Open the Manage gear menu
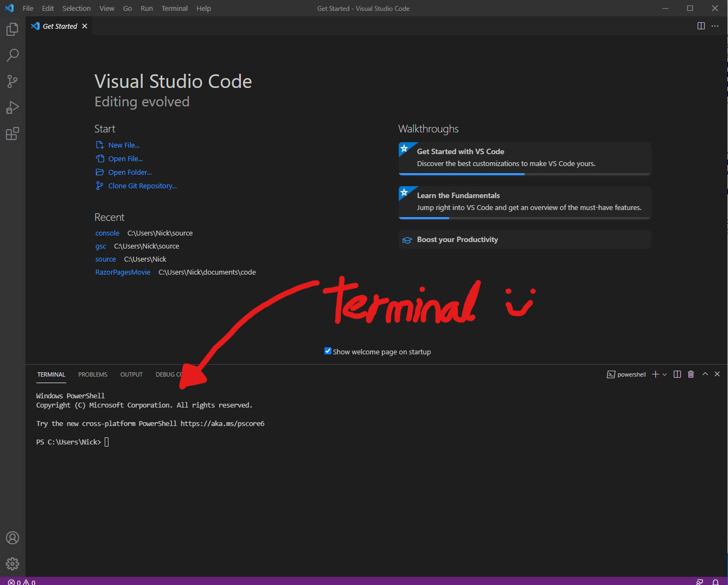This screenshot has height=585, width=728. 12,564
